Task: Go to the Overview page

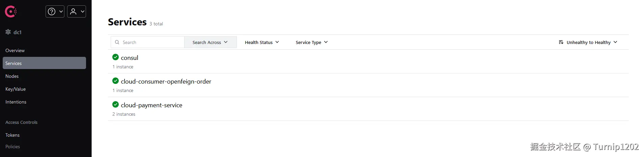Action: pyautogui.click(x=15, y=50)
